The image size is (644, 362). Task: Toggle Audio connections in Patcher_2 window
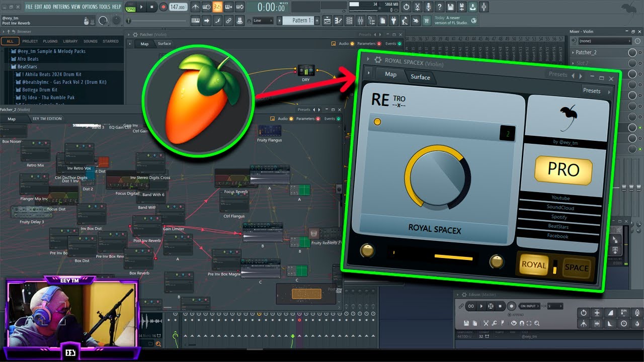pos(291,119)
